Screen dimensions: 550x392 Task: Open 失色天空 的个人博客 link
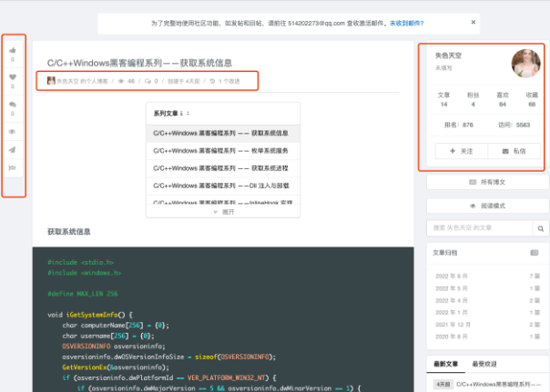pyautogui.click(x=83, y=81)
